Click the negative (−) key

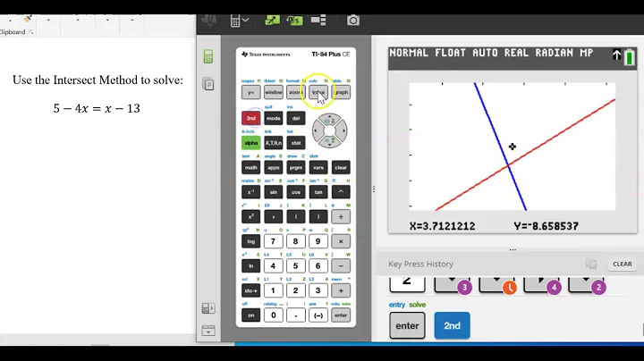point(318,315)
